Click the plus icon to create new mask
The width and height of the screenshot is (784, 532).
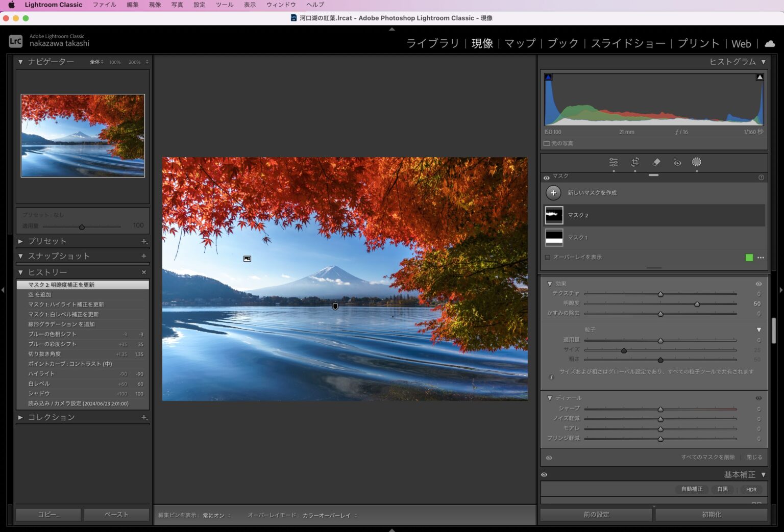[553, 193]
